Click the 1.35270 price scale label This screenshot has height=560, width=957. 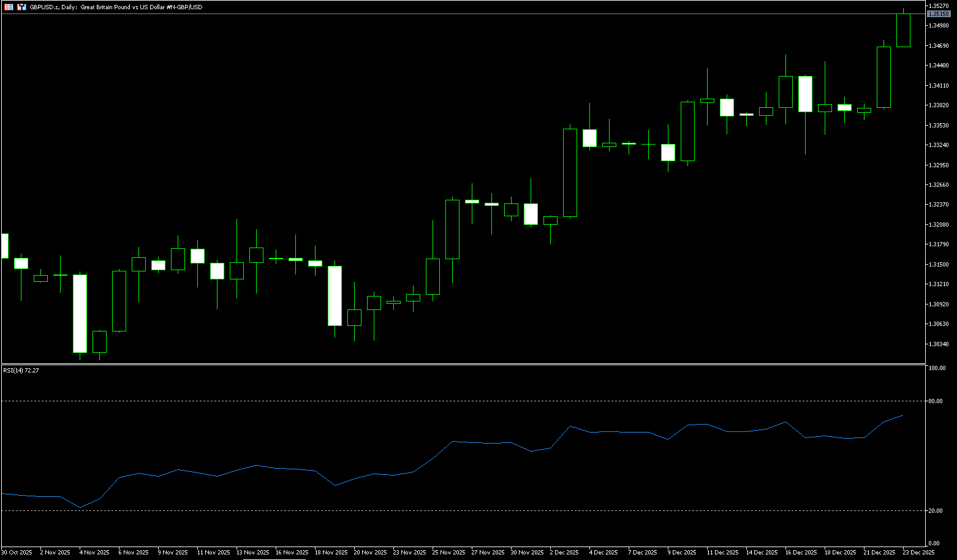coord(938,6)
